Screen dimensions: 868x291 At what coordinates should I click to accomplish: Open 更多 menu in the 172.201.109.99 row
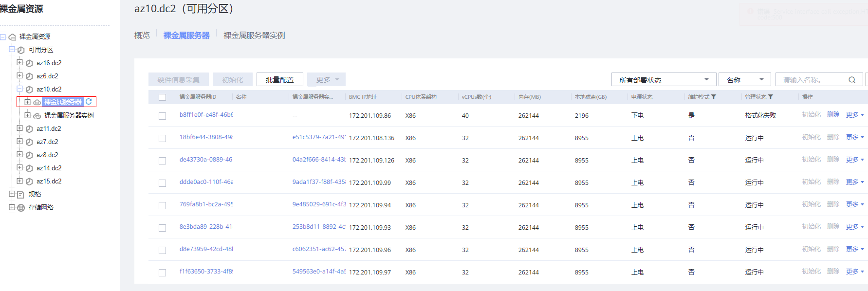point(854,182)
